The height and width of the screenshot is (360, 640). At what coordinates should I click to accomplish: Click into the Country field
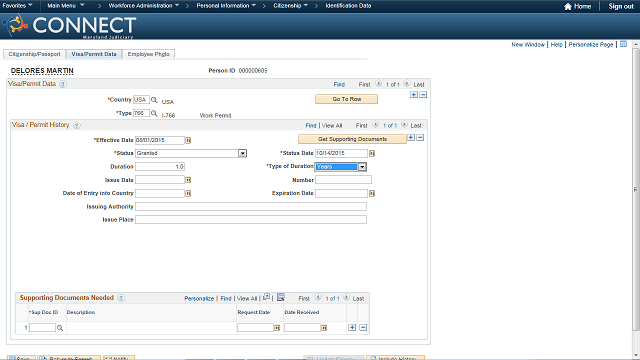click(141, 100)
